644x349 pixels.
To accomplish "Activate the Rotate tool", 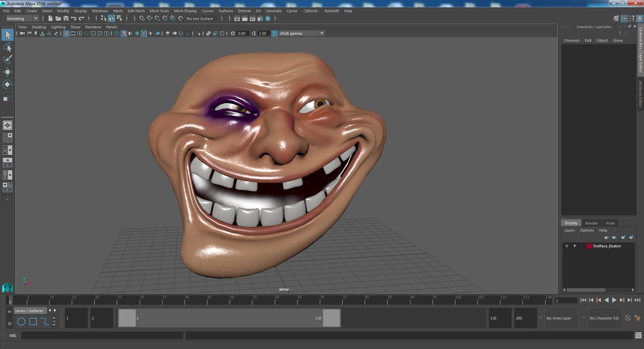I will coord(7,84).
